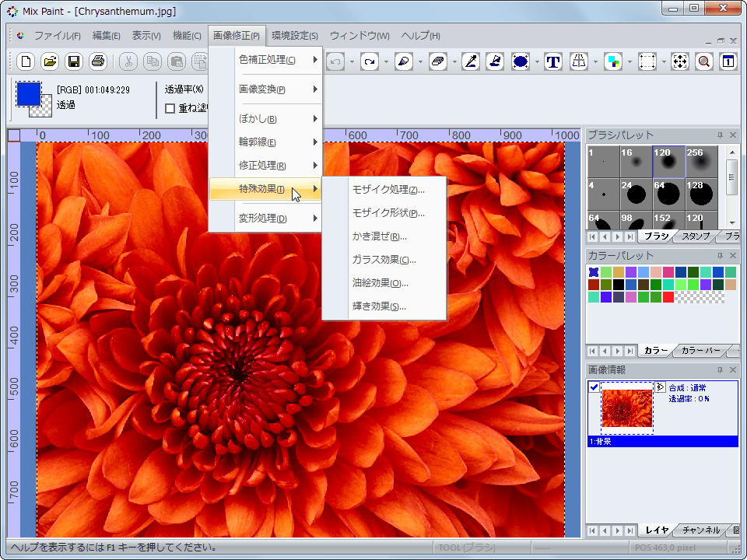Save the image with the floppy icon
Viewport: 747px width, 560px height.
(73, 61)
